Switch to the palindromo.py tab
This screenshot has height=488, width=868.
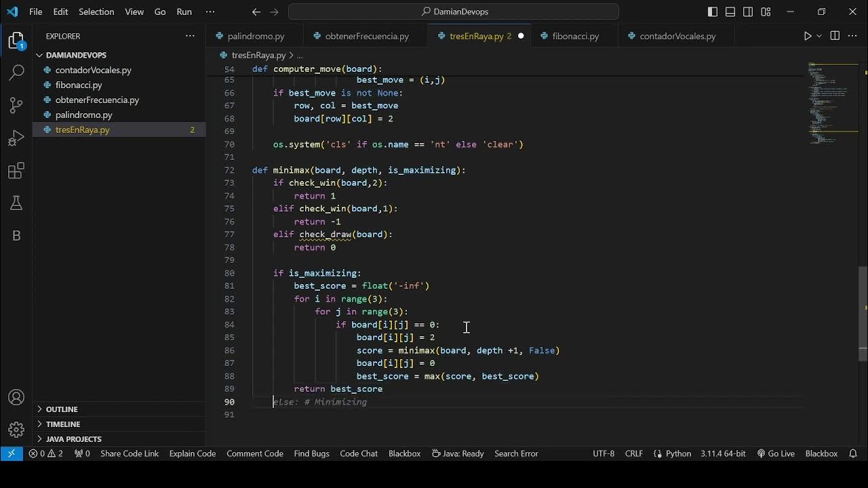coord(256,36)
